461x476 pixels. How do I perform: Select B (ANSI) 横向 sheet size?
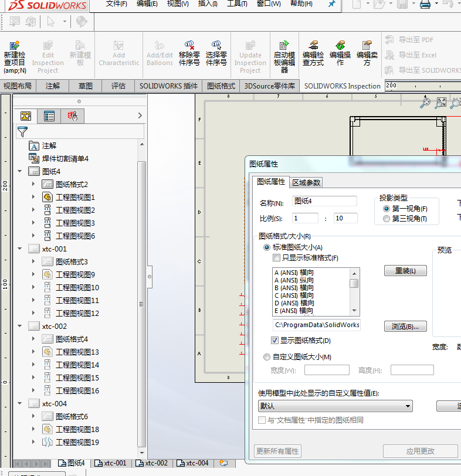pyautogui.click(x=294, y=288)
